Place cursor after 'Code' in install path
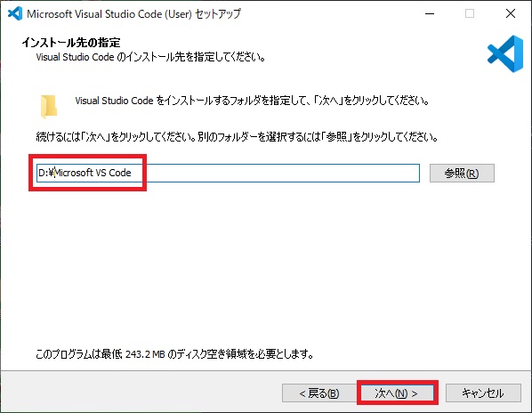The width and height of the screenshot is (532, 413). [132, 173]
